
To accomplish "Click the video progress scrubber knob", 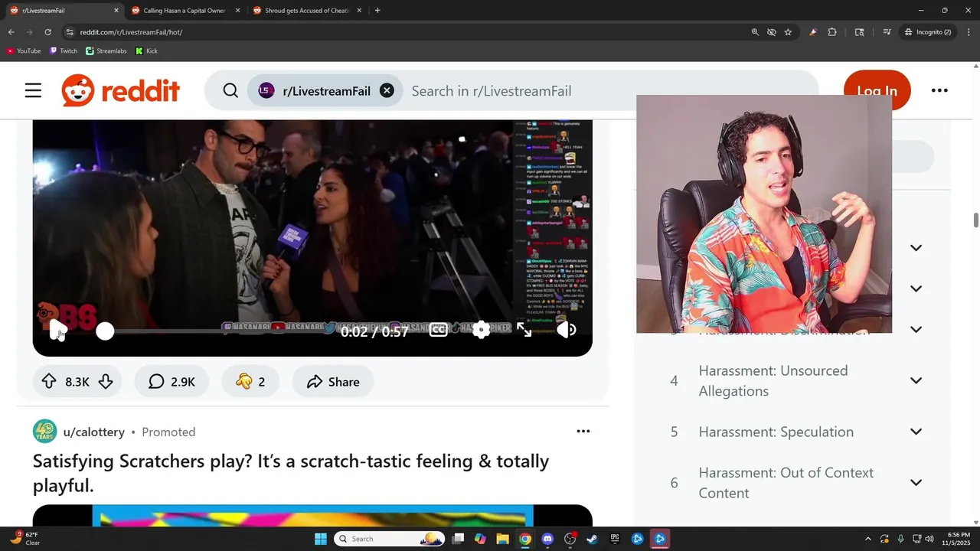I will [105, 331].
